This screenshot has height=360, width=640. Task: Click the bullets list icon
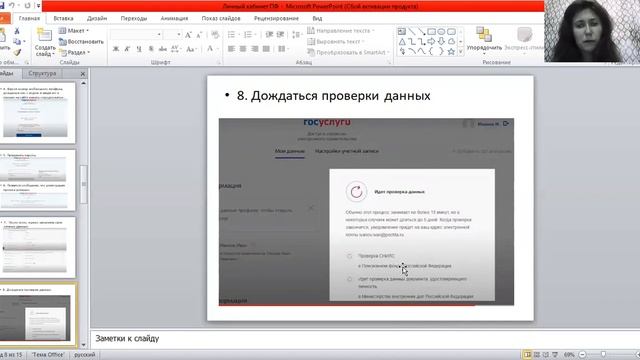tap(232, 35)
